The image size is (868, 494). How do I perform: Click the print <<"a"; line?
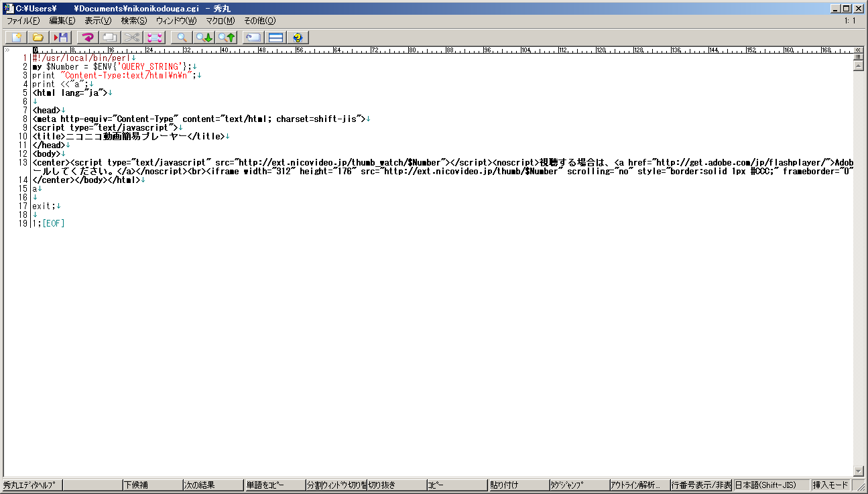click(x=63, y=84)
